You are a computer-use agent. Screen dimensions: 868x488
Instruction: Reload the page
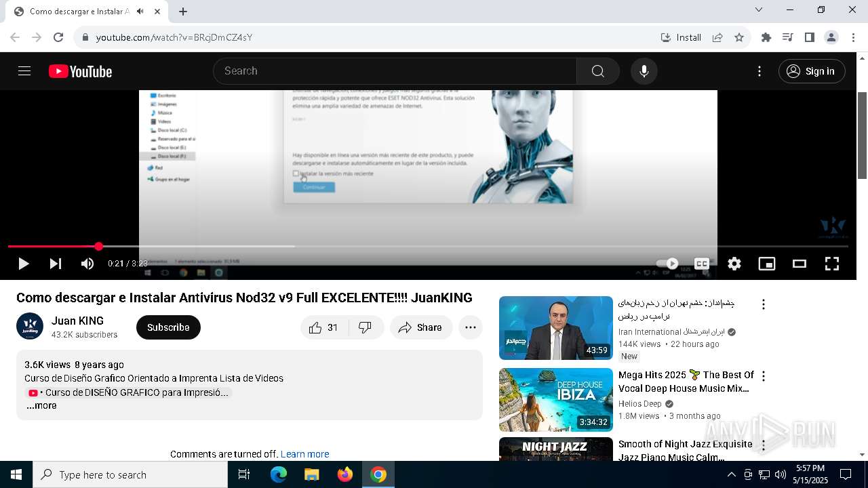[x=58, y=37]
